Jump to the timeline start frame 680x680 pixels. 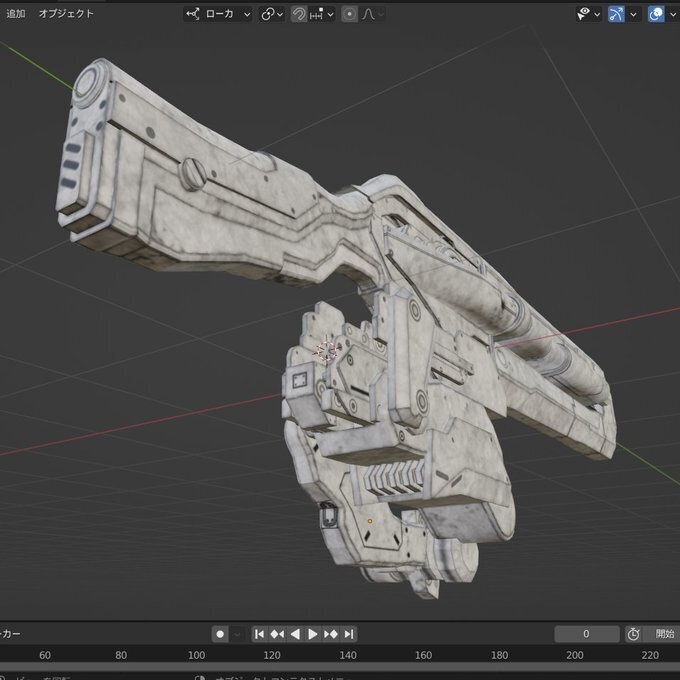(259, 634)
